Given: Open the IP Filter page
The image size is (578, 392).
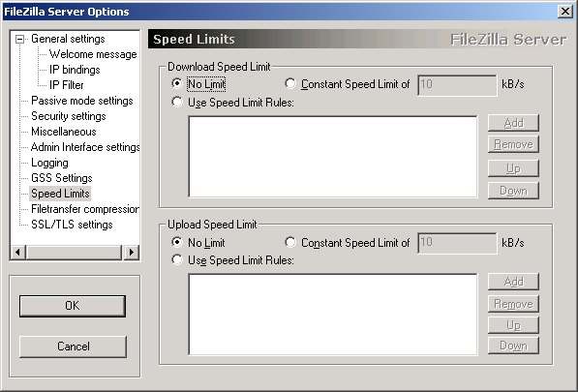Looking at the screenshot, I should coord(67,85).
